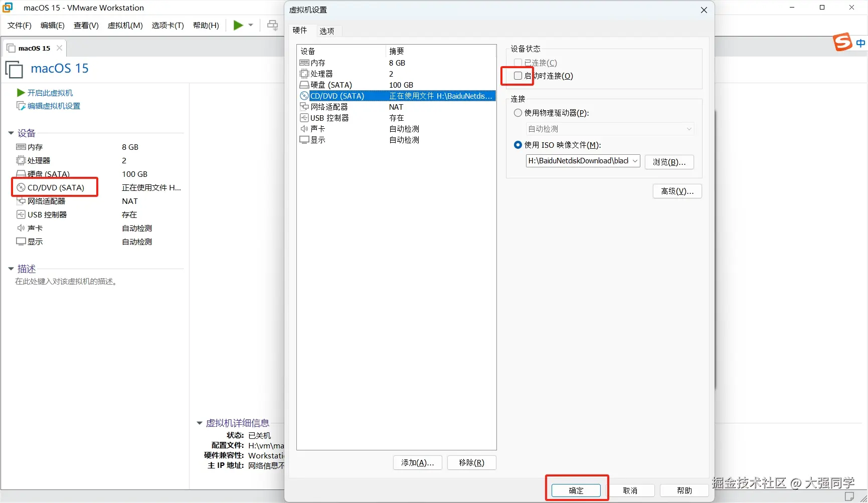This screenshot has height=503, width=868.
Task: Click the bottom-right status bar icon
Action: (x=849, y=496)
